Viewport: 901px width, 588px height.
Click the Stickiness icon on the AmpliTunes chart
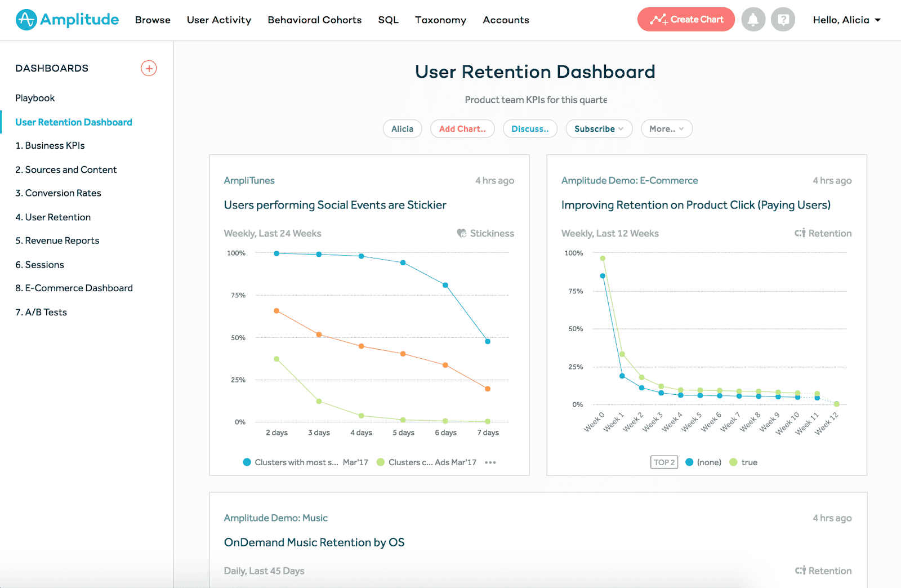462,233
